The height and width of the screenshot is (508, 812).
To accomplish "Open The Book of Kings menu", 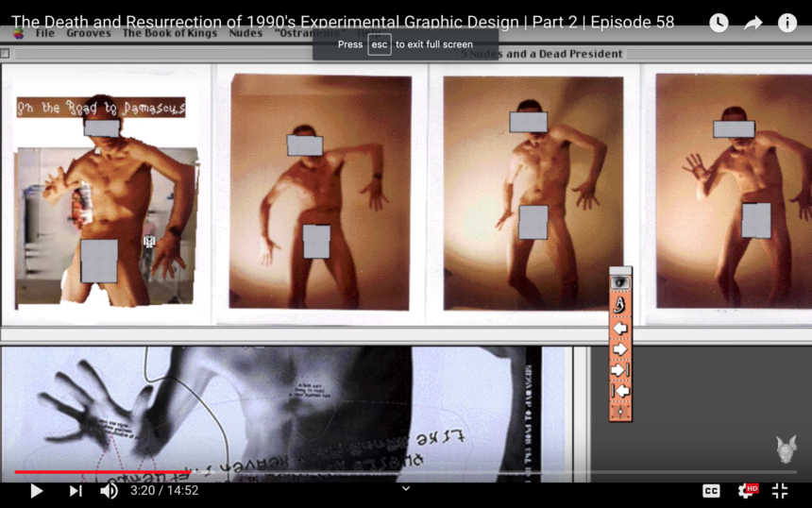I will click(170, 33).
